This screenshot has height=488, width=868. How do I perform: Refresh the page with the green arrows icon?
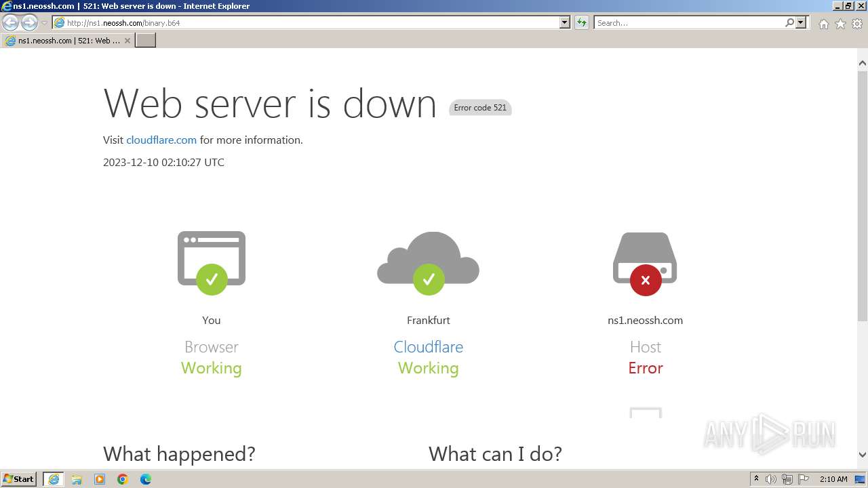pos(581,23)
